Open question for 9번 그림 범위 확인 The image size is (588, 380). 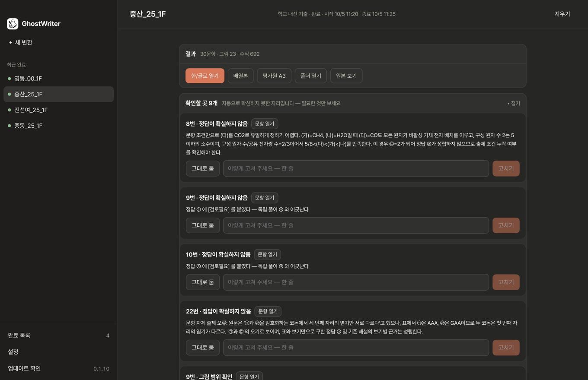[x=249, y=377]
